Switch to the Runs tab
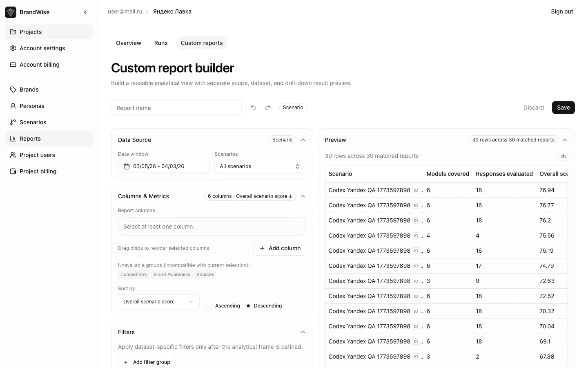The height and width of the screenshot is (368, 588). pyautogui.click(x=161, y=43)
